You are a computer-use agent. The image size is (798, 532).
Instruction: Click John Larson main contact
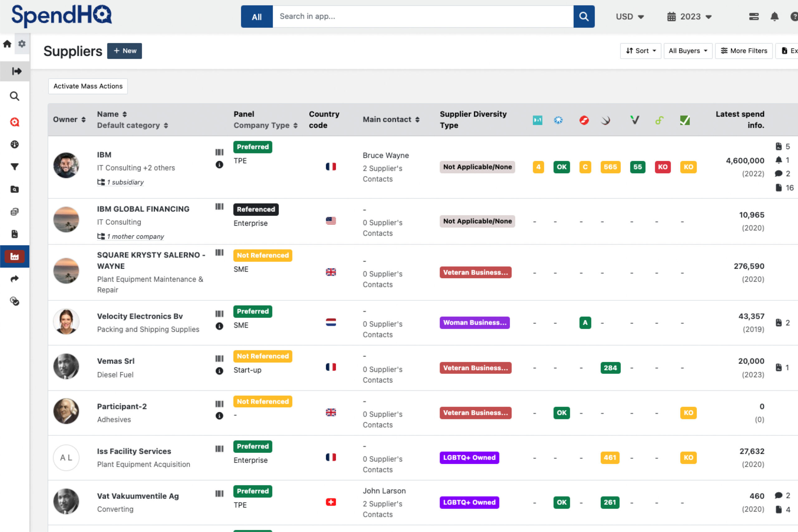pyautogui.click(x=384, y=491)
